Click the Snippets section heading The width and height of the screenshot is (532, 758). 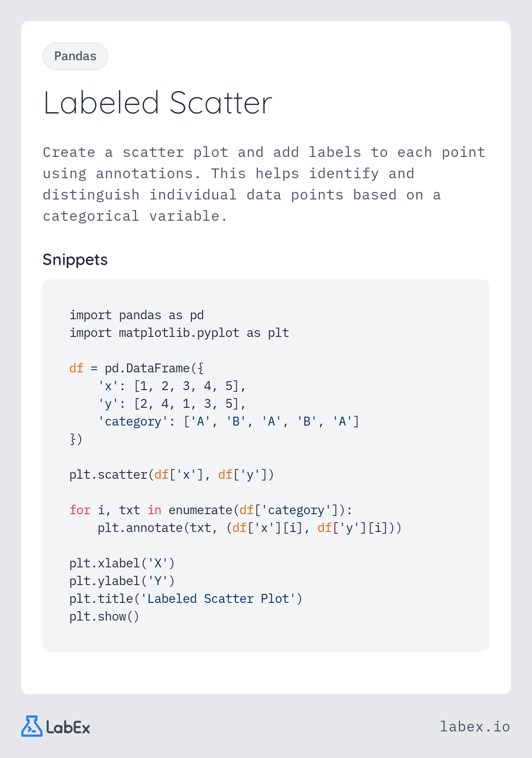pos(75,260)
